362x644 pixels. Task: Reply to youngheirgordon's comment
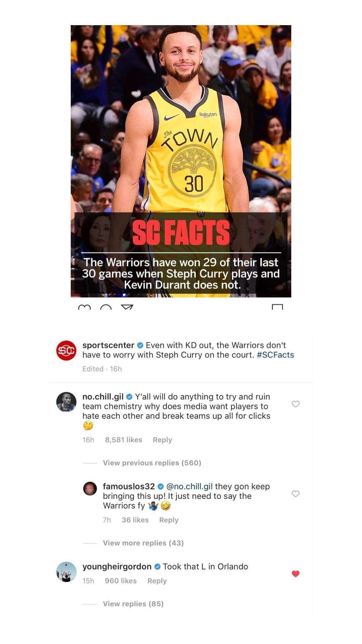pos(157,581)
